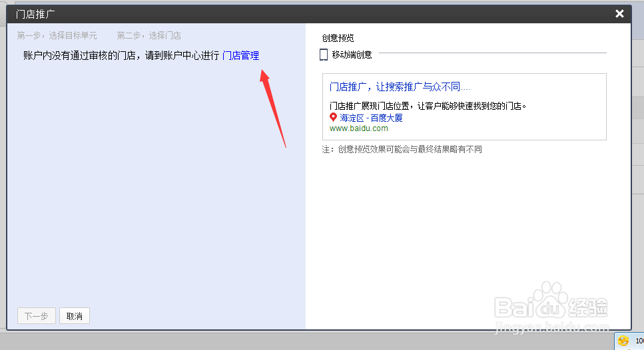This screenshot has height=350, width=644.
Task: Click the note 注:创意预览效果可能会与最终结果略有不同
Action: [402, 149]
